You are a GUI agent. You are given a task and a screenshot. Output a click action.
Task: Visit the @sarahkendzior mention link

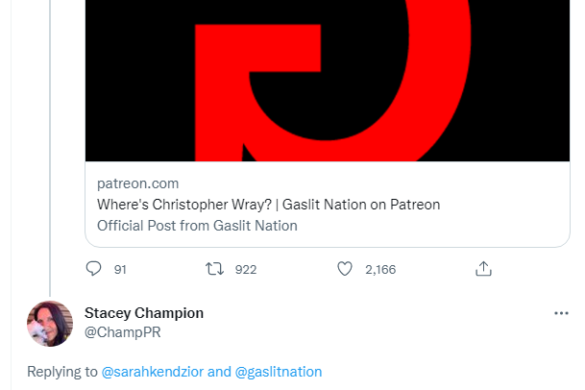[153, 372]
